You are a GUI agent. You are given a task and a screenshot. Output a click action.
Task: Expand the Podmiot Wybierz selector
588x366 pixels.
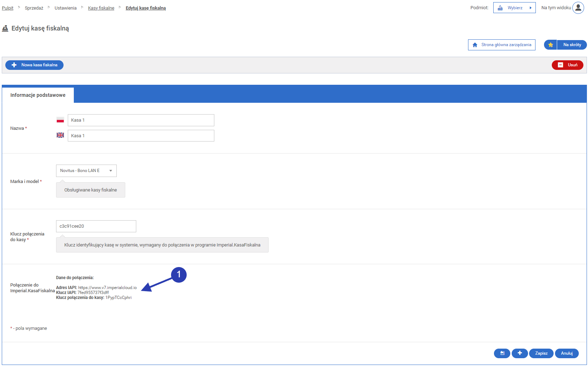tap(514, 8)
